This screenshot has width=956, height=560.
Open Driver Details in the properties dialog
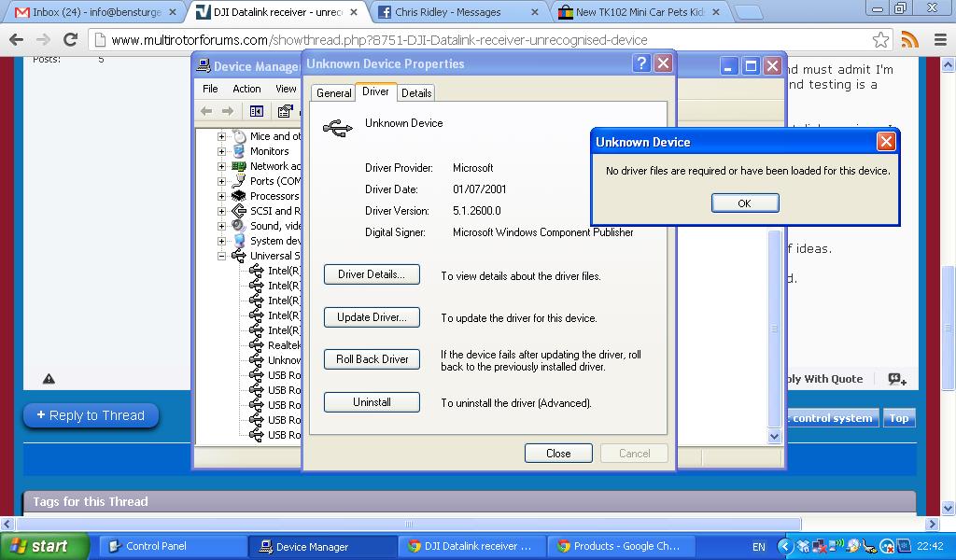[x=372, y=274]
